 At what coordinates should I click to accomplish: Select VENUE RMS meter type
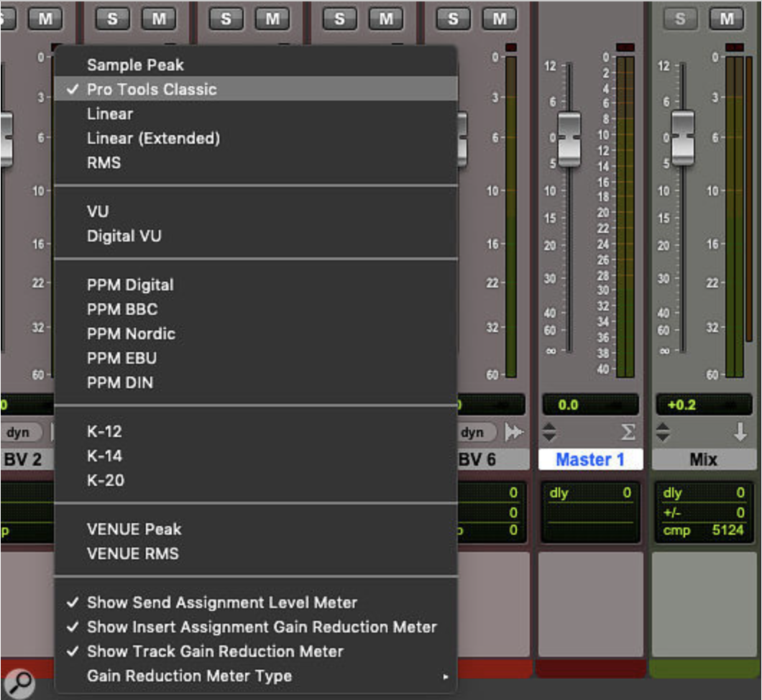256,553
